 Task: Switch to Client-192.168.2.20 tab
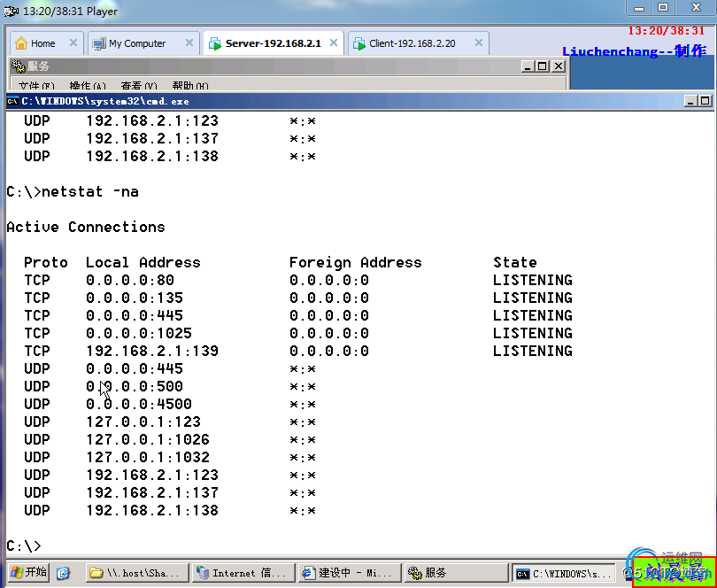[x=418, y=43]
